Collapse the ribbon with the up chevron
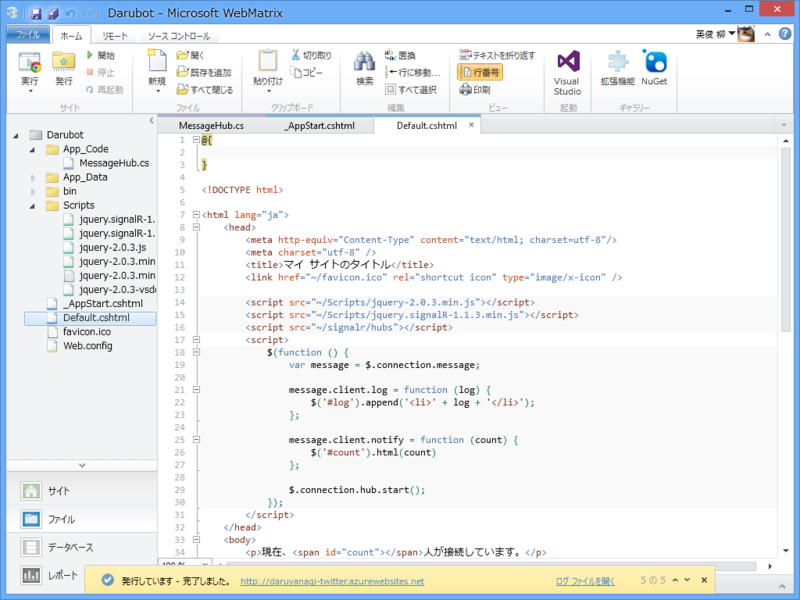 (767, 34)
